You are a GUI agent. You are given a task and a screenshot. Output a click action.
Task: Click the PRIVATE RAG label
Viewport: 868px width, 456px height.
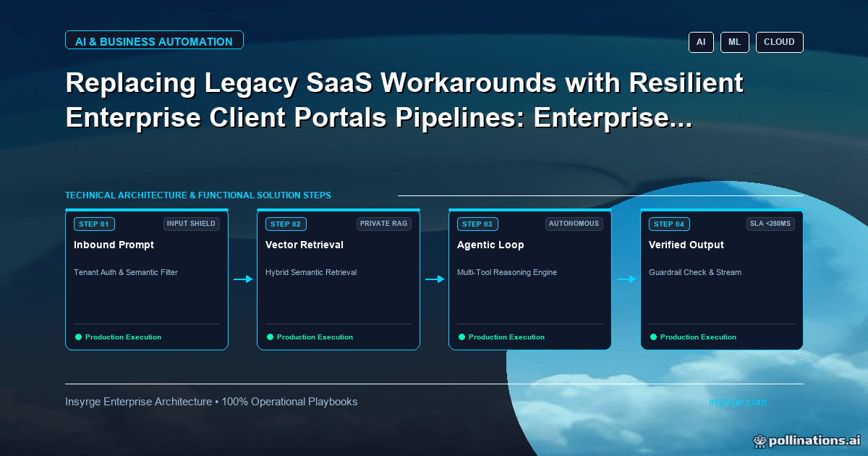pos(384,224)
